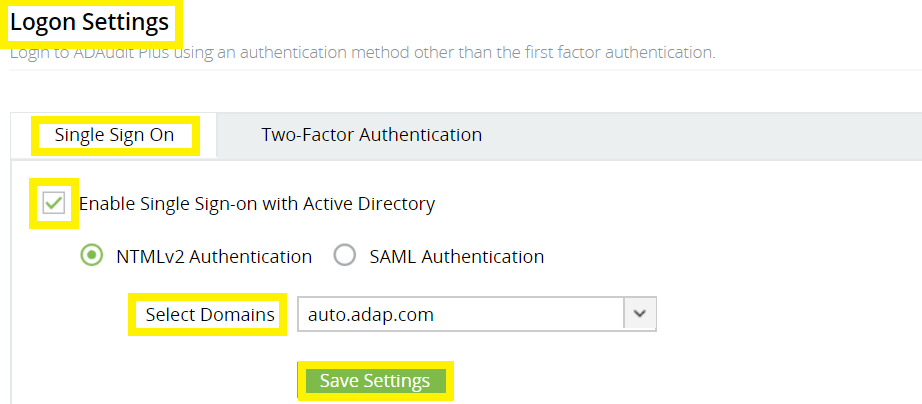Select the NTLMv2 Authentication radio button
922x404 pixels.
[91, 256]
